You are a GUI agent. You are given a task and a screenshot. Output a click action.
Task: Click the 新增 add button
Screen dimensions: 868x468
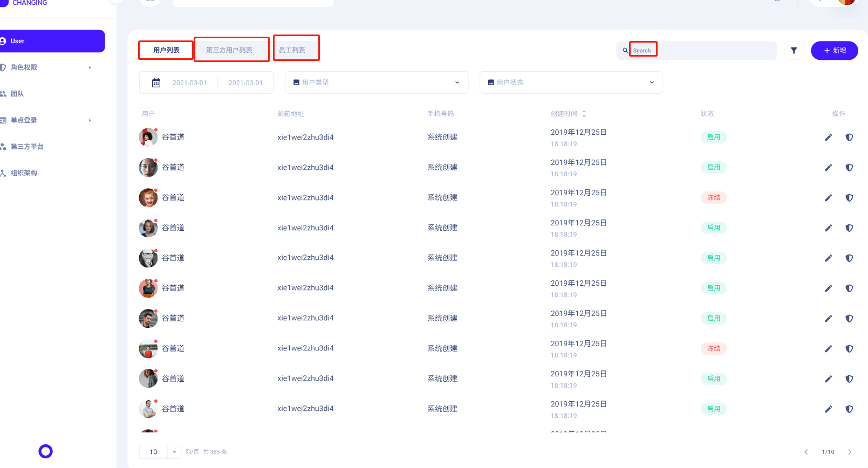[x=835, y=51]
